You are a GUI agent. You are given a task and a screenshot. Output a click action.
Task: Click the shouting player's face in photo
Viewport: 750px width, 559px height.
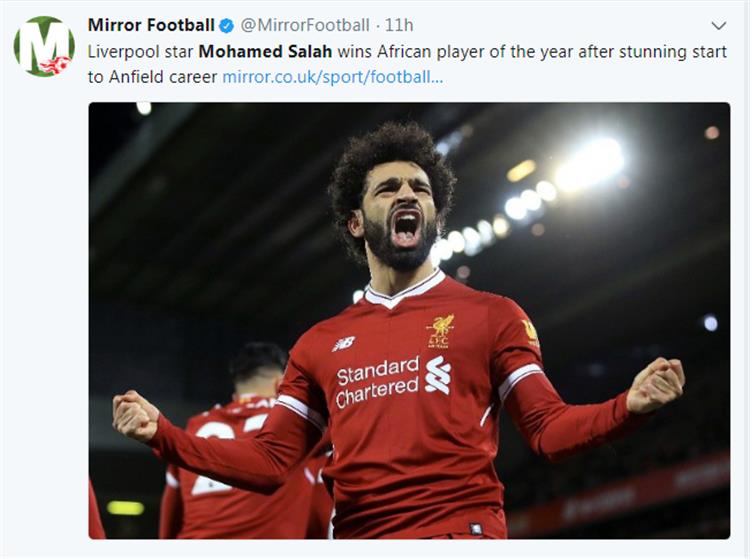(400, 215)
